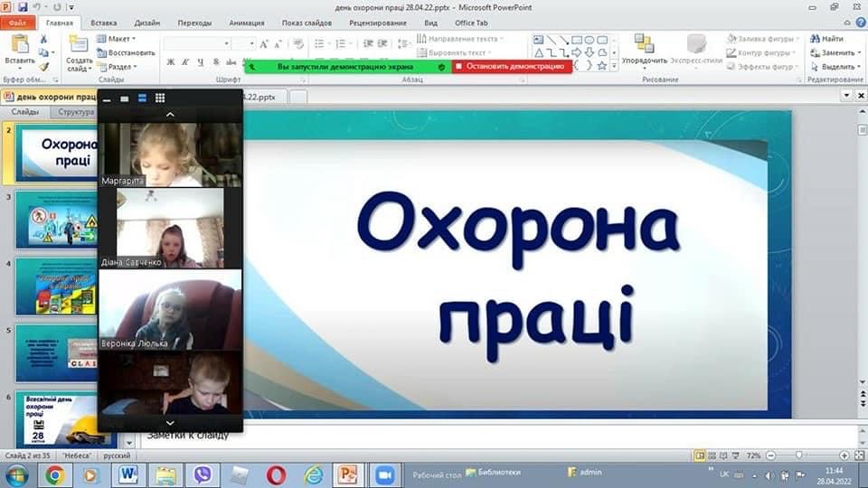Click the Восстановить reset button
868x488 pixels.
click(127, 53)
